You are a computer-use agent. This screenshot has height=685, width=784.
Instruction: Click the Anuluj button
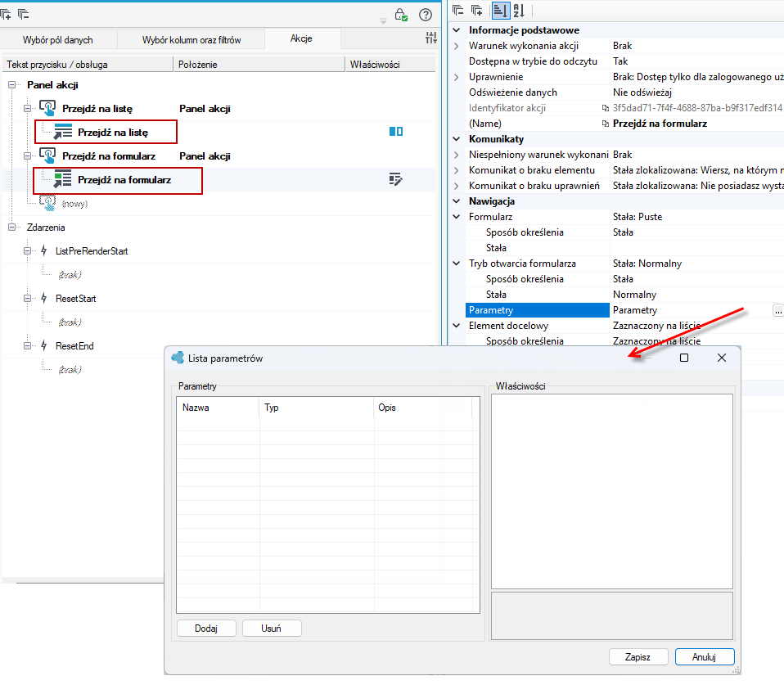pyautogui.click(x=705, y=656)
